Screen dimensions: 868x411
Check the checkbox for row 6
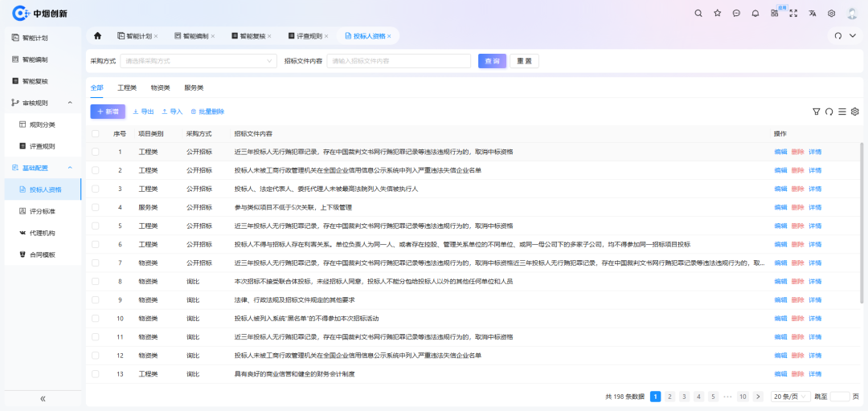95,245
